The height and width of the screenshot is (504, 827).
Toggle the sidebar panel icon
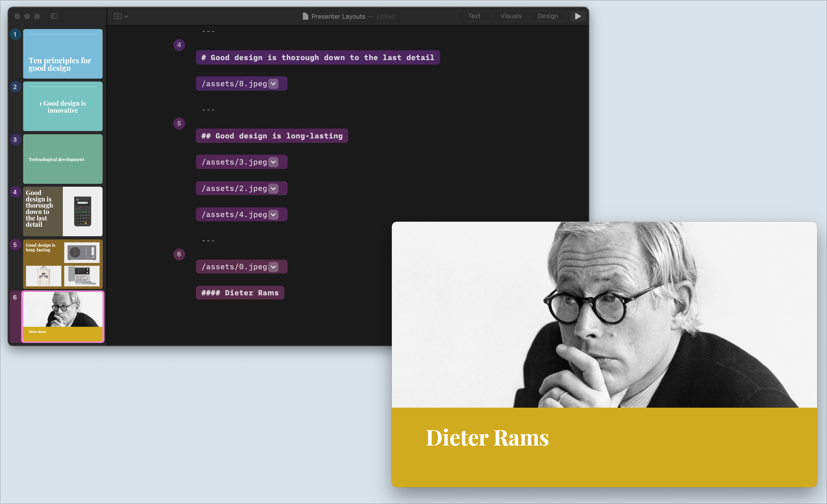(54, 16)
